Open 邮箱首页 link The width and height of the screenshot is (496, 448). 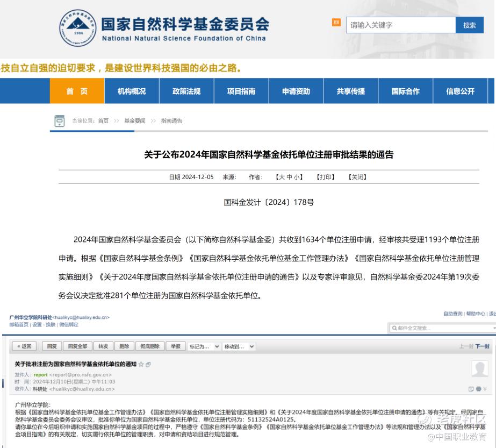click(x=19, y=324)
